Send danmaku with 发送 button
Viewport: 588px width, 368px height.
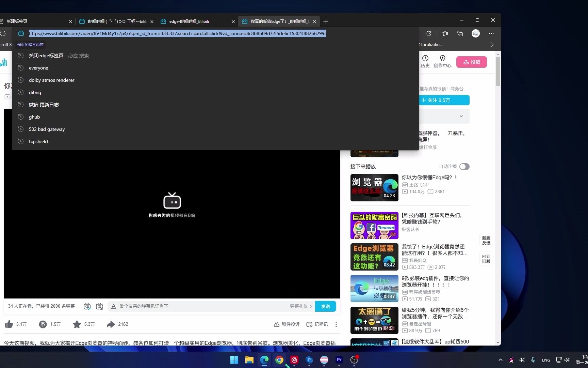point(326,306)
